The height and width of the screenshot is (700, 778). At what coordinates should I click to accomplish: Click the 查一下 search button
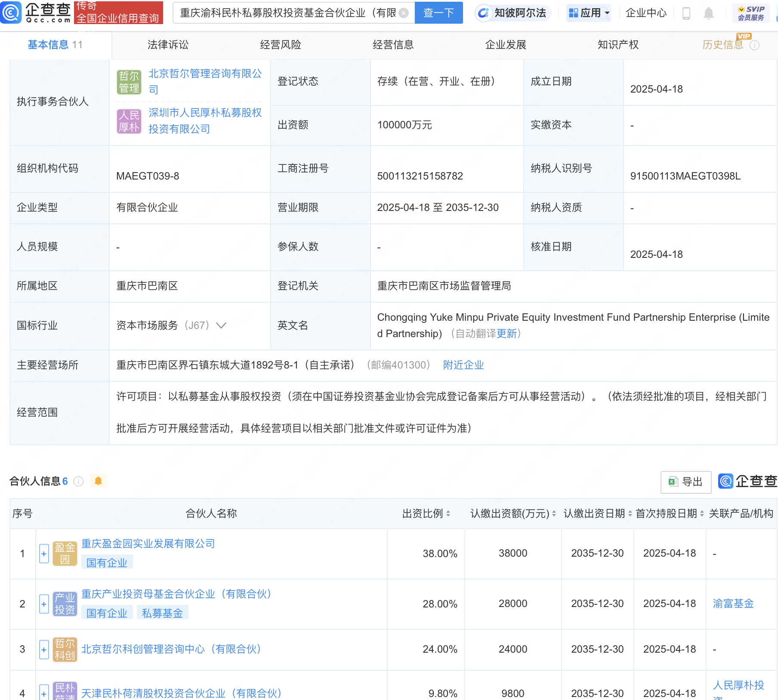tap(438, 13)
